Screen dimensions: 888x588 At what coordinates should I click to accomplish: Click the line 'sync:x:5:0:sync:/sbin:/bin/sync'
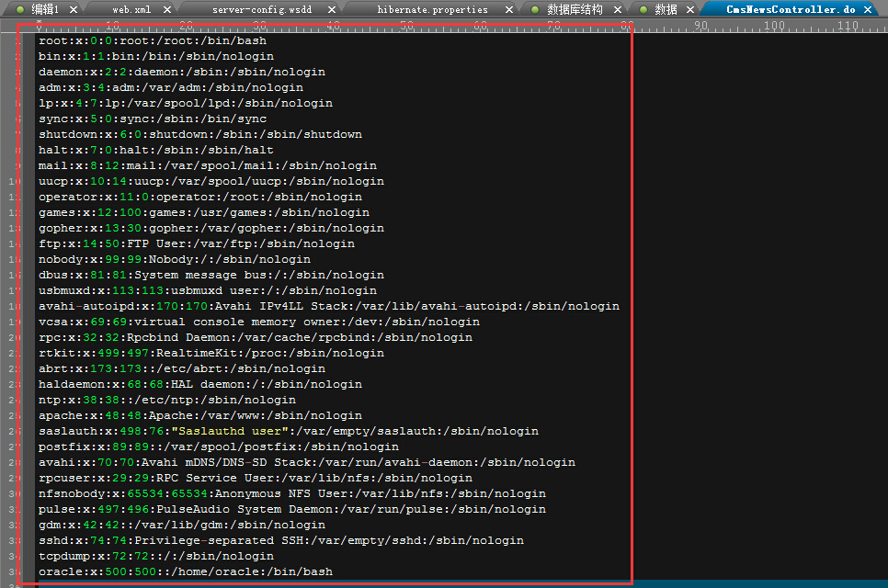(153, 119)
